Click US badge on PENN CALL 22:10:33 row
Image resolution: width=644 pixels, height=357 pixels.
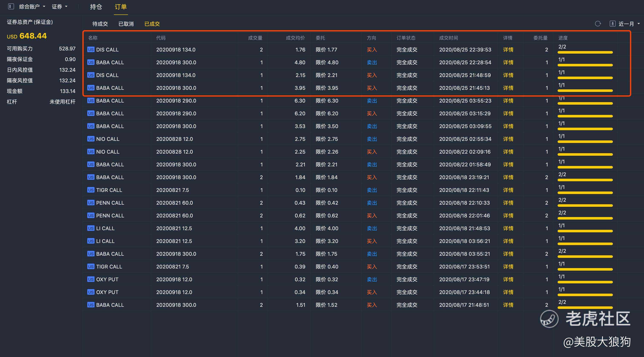[91, 203]
